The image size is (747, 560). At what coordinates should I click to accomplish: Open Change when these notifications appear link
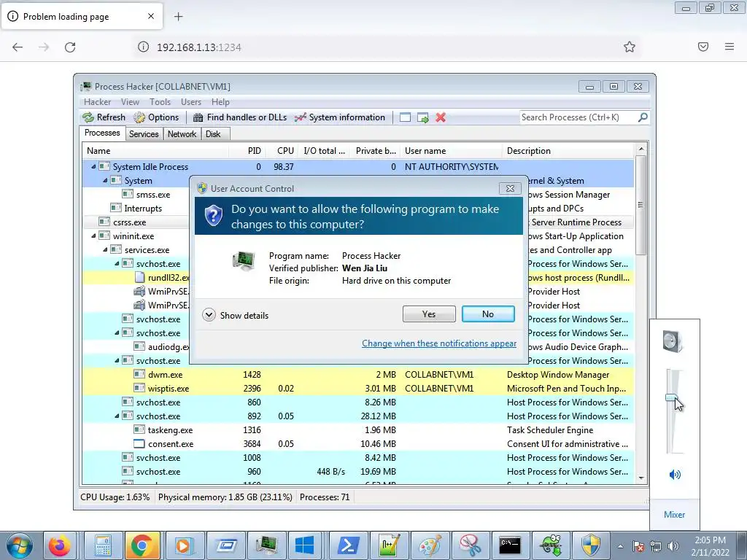click(x=438, y=343)
